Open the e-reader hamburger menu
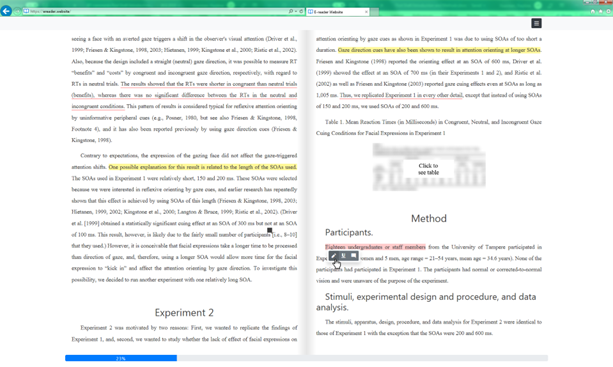This screenshot has height=367, width=613. (x=536, y=23)
